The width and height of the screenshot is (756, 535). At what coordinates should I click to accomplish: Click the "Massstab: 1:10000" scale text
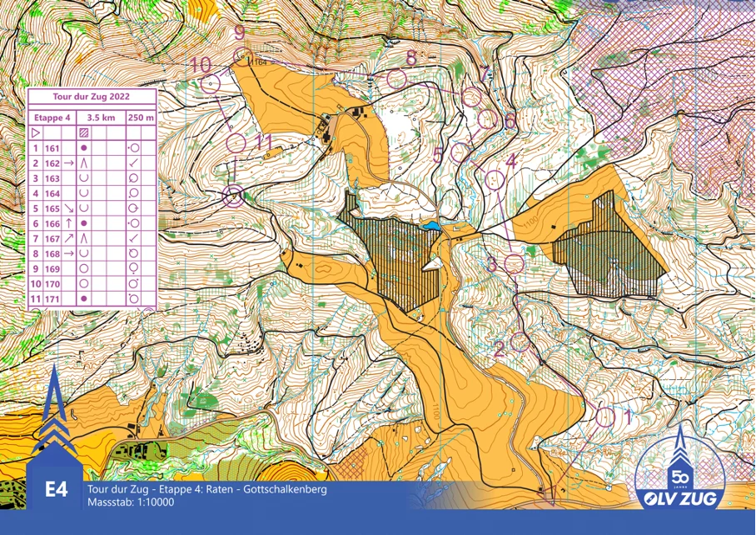click(x=127, y=501)
